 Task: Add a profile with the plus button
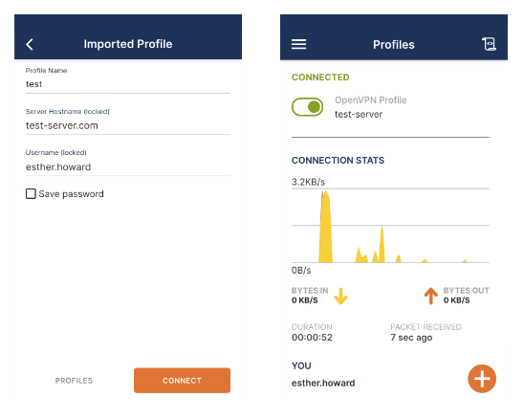coord(482,379)
